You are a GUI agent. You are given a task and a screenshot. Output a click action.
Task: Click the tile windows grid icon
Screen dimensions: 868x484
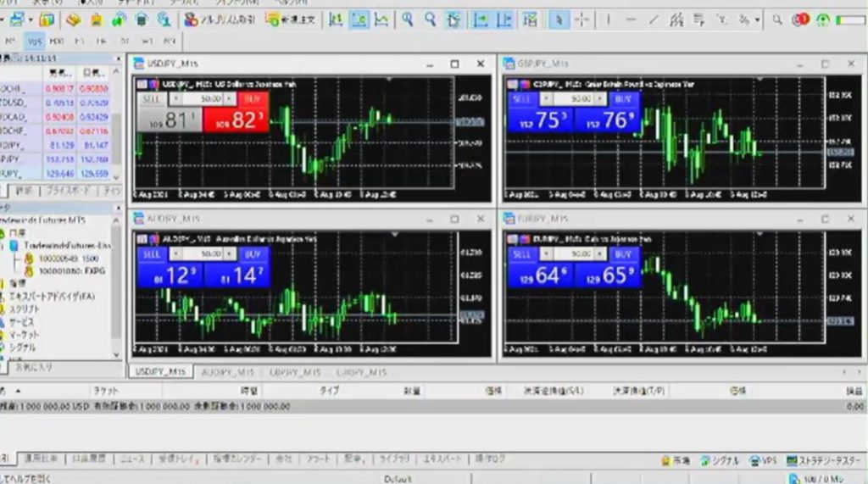454,19
